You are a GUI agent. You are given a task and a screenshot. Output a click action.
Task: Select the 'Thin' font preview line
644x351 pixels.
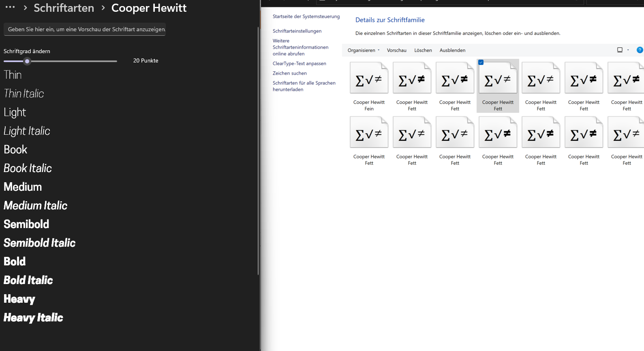[x=13, y=75]
